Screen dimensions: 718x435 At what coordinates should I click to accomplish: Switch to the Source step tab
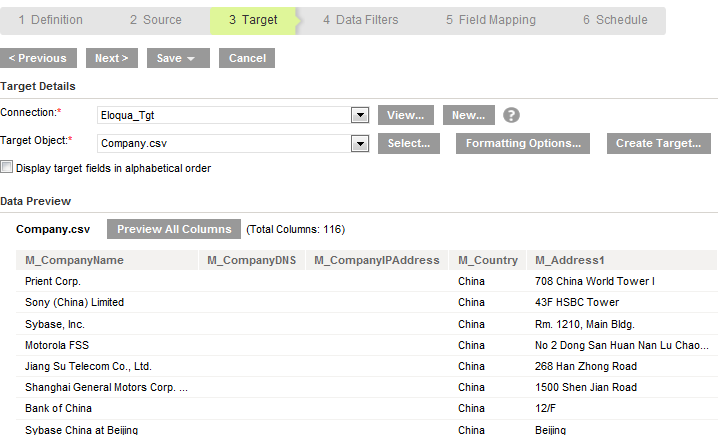tap(156, 20)
